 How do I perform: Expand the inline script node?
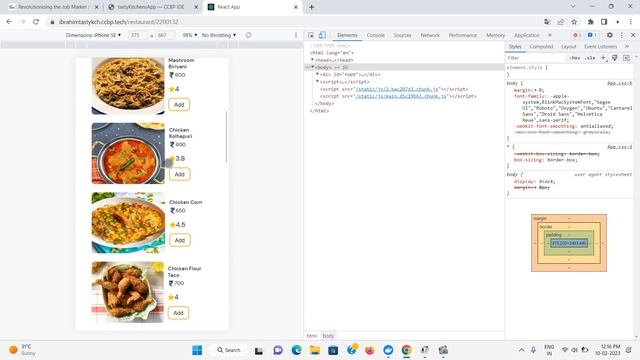tap(317, 82)
